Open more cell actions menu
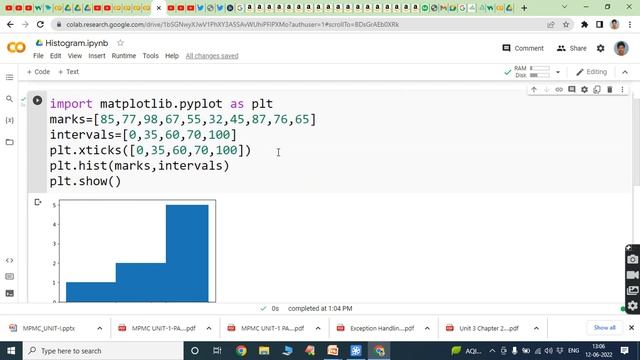640x360 pixels. click(622, 89)
